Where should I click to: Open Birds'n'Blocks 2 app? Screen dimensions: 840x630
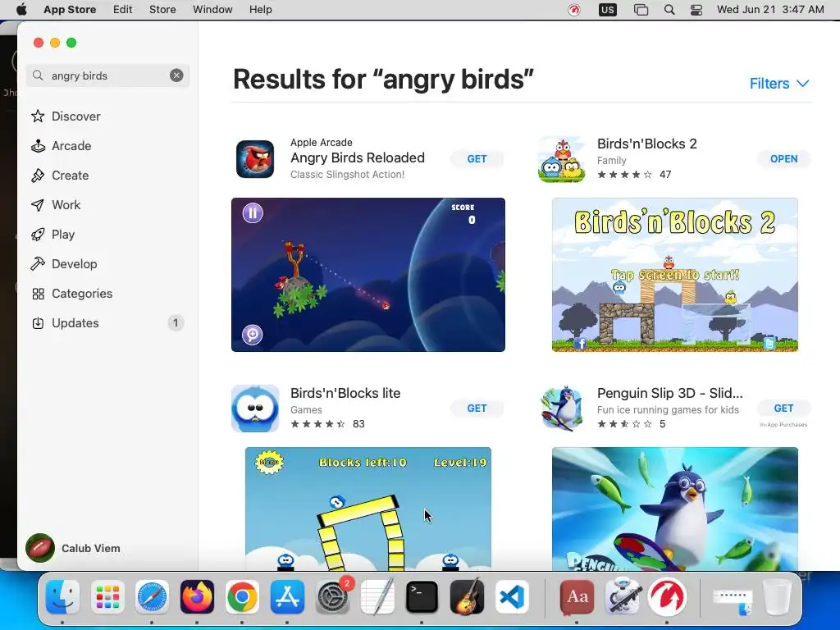[x=783, y=159]
